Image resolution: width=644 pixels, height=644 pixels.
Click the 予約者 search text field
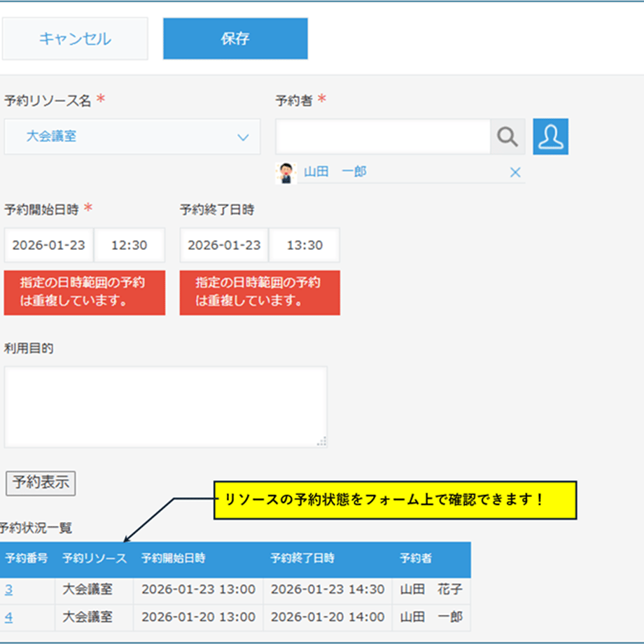383,136
